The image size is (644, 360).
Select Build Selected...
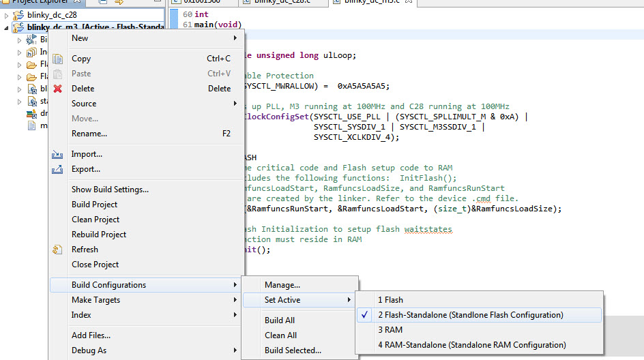[299, 350]
